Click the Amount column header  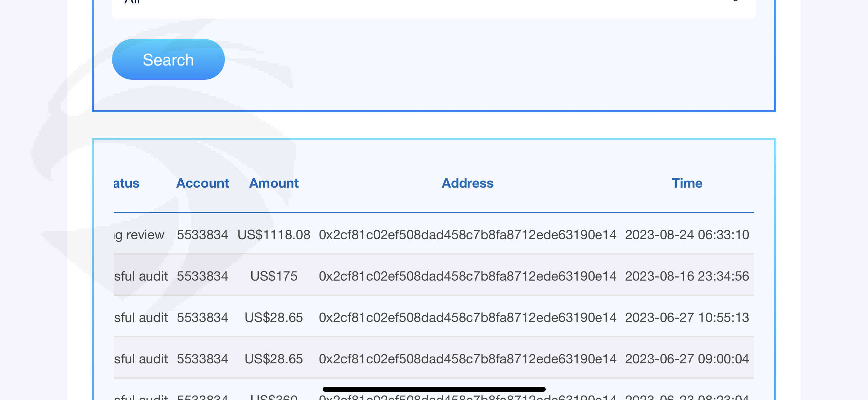tap(274, 183)
